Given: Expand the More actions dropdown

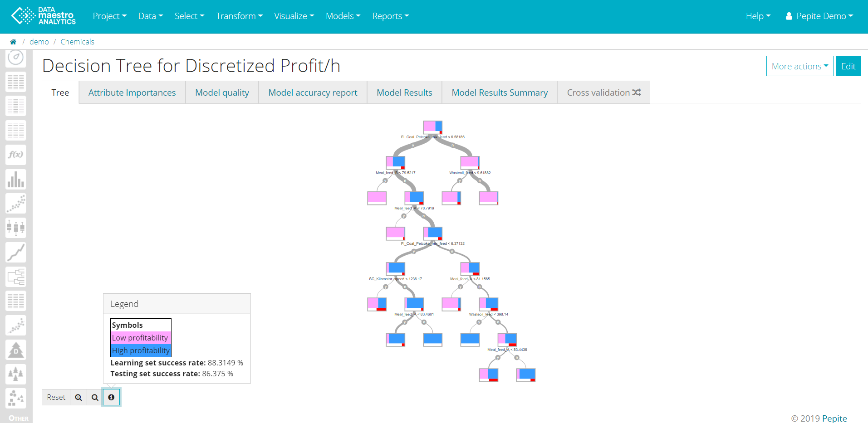Looking at the screenshot, I should (x=799, y=66).
